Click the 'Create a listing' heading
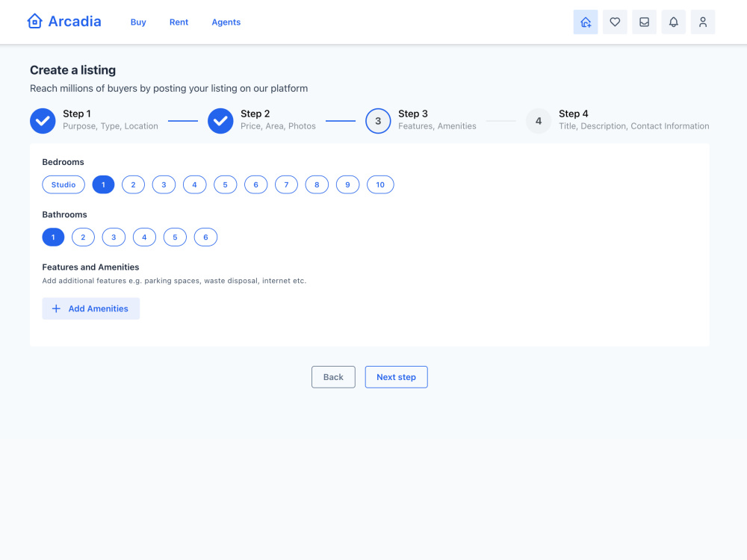The image size is (747, 560). point(73,70)
